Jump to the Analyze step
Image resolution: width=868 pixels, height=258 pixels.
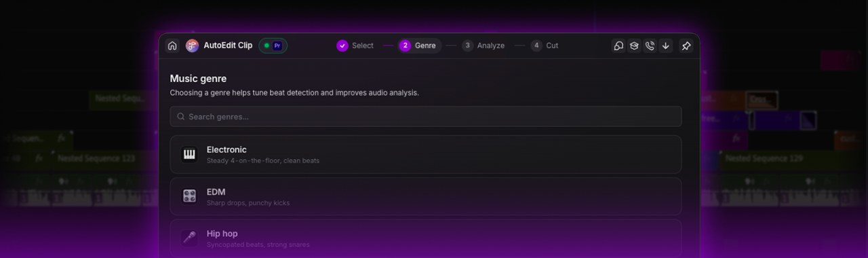point(484,45)
